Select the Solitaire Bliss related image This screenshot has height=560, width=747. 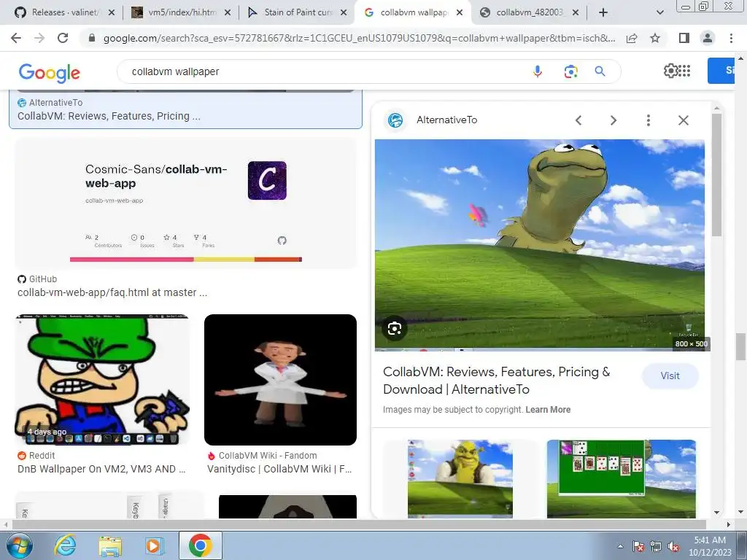coord(622,478)
